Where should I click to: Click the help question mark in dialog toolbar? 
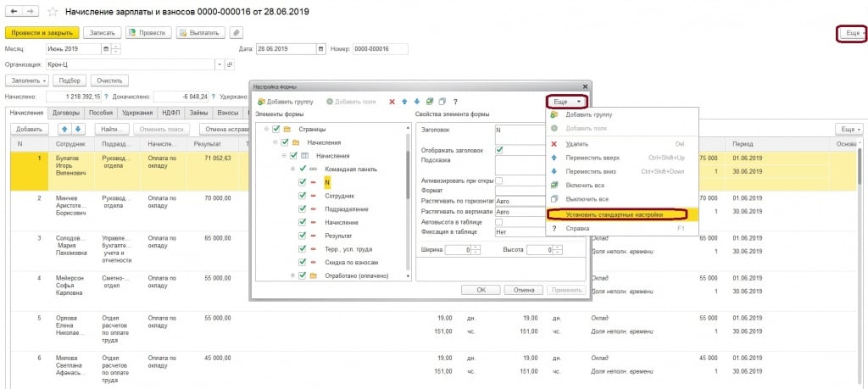tap(455, 102)
